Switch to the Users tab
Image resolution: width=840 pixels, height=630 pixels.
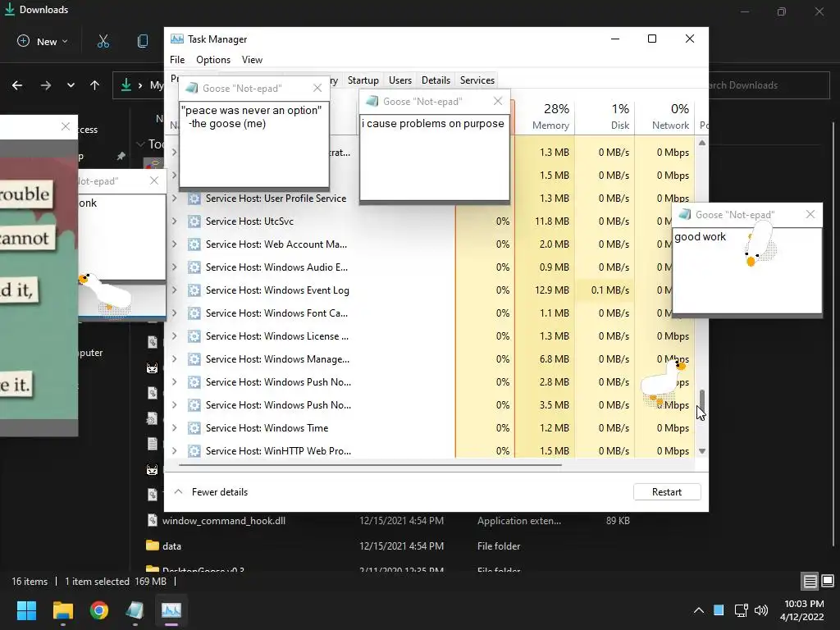click(400, 80)
